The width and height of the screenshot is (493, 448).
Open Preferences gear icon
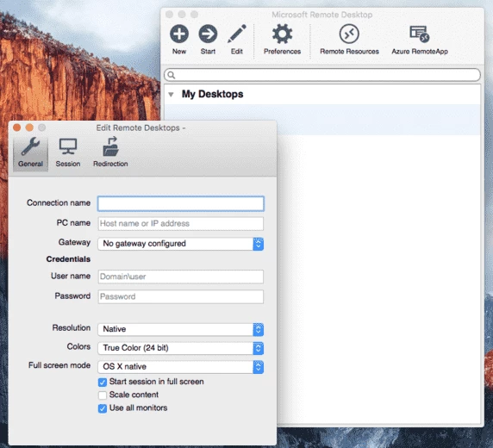[282, 34]
